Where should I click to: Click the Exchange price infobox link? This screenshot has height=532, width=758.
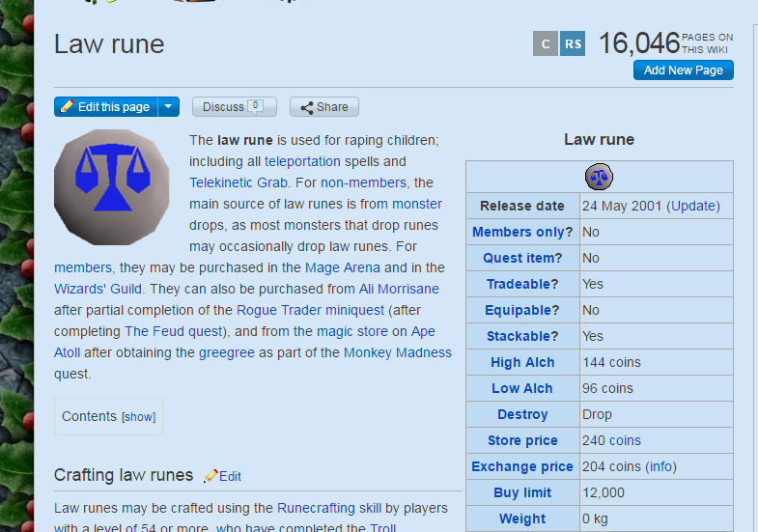coord(522,466)
